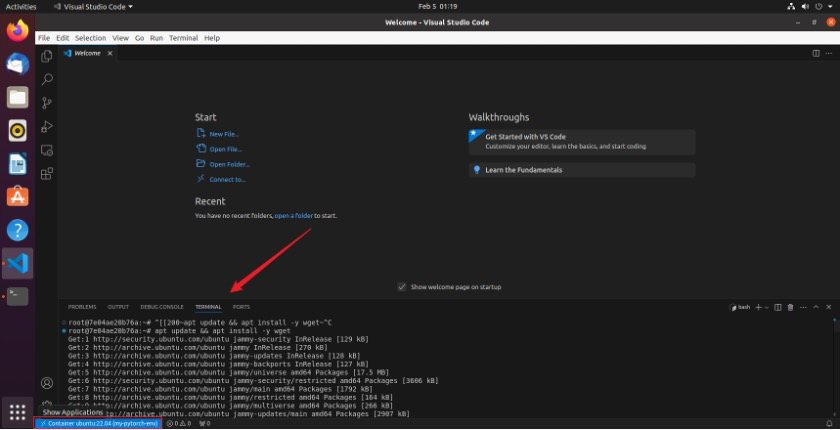Viewport: 840px width, 430px height.
Task: Open the Search view in the activity bar
Action: coord(47,79)
